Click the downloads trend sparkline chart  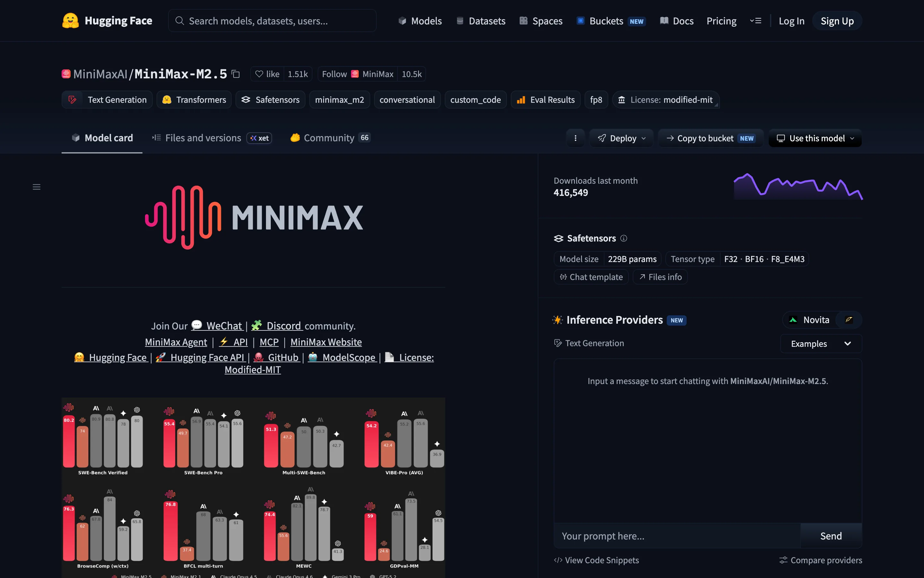[x=798, y=187]
